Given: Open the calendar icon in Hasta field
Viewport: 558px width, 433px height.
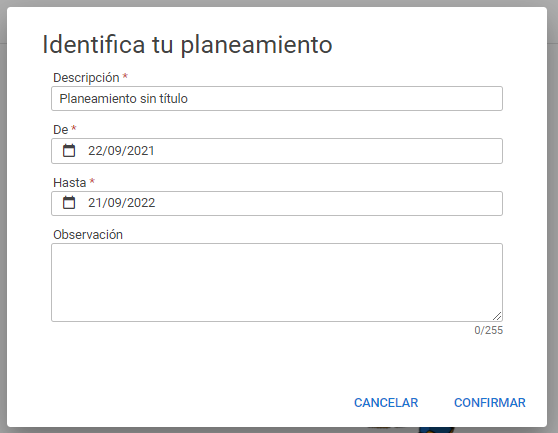Looking at the screenshot, I should coord(69,203).
